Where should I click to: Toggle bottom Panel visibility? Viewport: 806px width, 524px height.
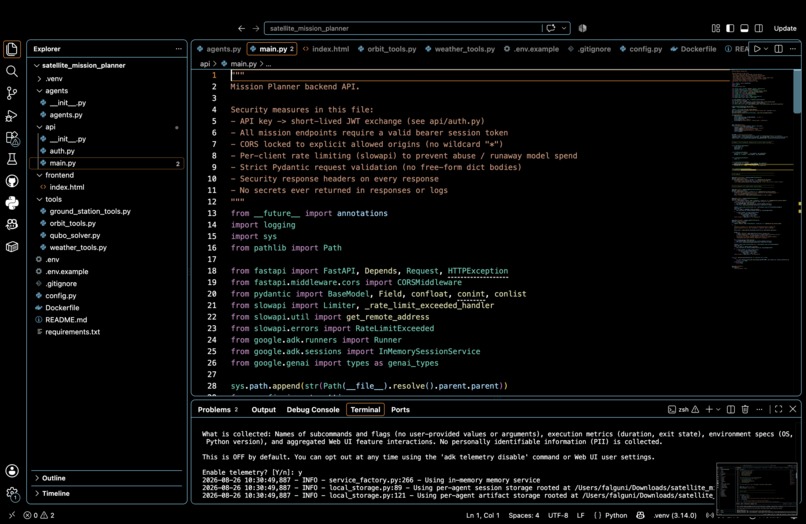click(744, 28)
